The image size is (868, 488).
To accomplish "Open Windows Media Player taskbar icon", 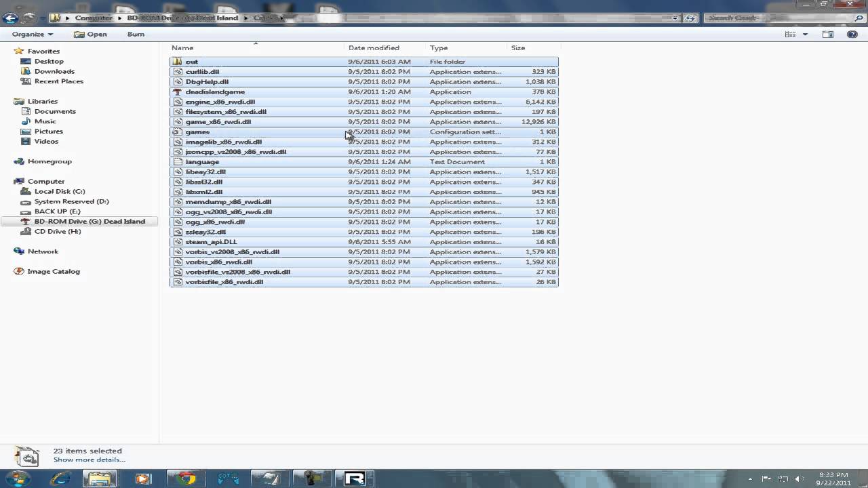I will pyautogui.click(x=142, y=479).
